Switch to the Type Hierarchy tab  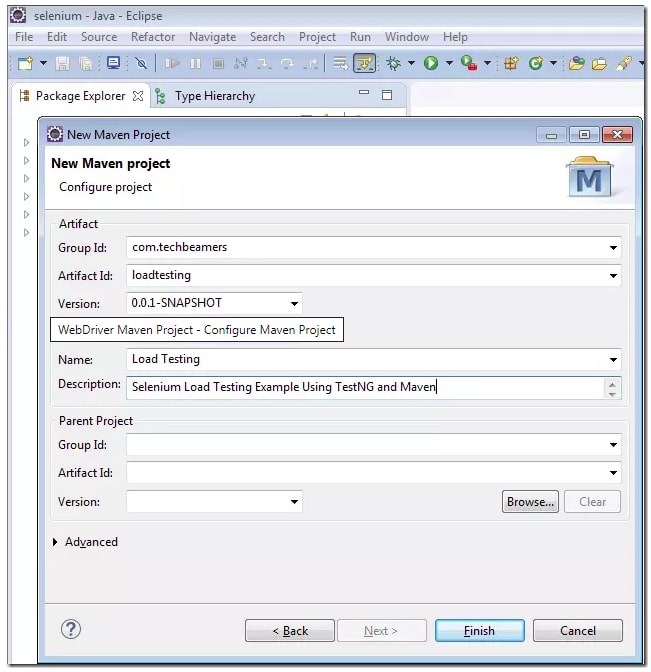click(214, 96)
